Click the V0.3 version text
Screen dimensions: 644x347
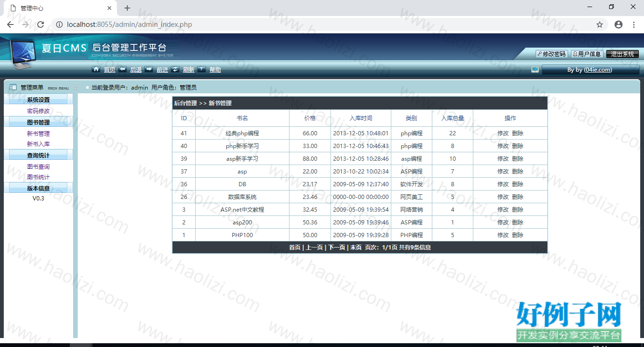click(38, 198)
